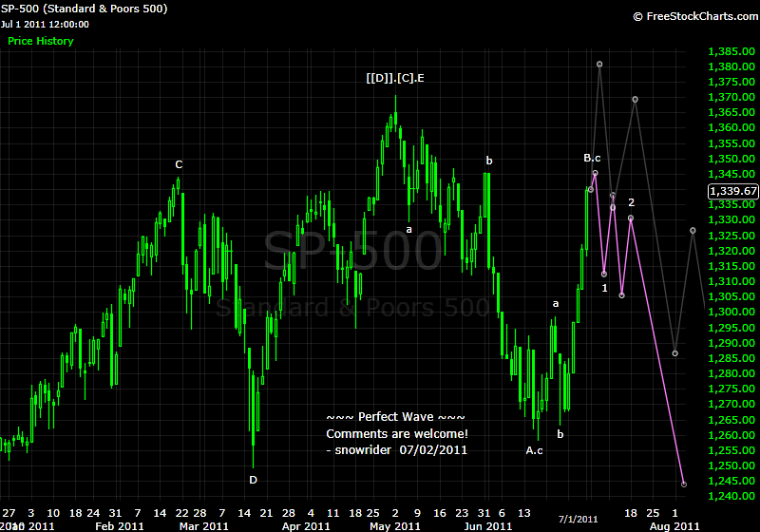Click the Comments are welcome! annotation
The image size is (760, 532).
397,433
